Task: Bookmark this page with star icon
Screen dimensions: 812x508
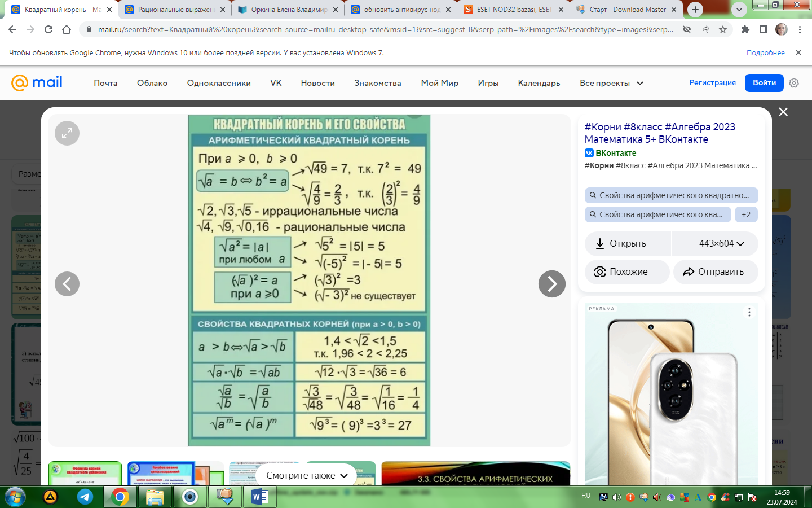Action: pyautogui.click(x=723, y=29)
